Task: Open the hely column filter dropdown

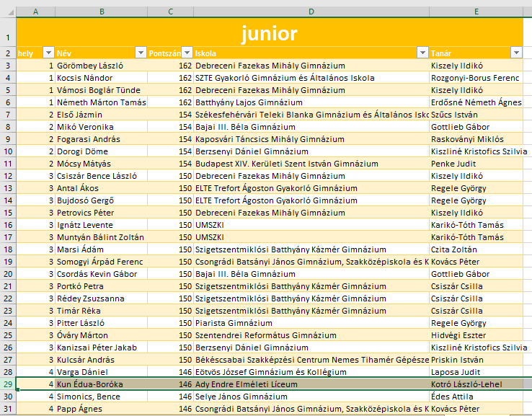Action: click(48, 53)
